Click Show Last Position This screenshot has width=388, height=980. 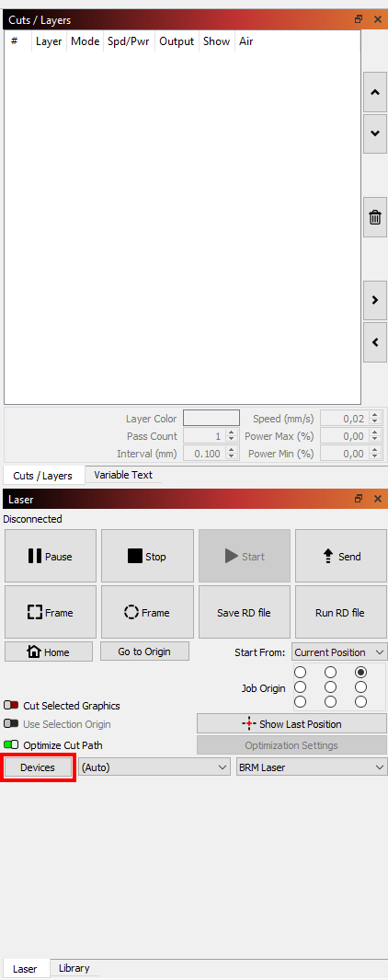pyautogui.click(x=291, y=724)
